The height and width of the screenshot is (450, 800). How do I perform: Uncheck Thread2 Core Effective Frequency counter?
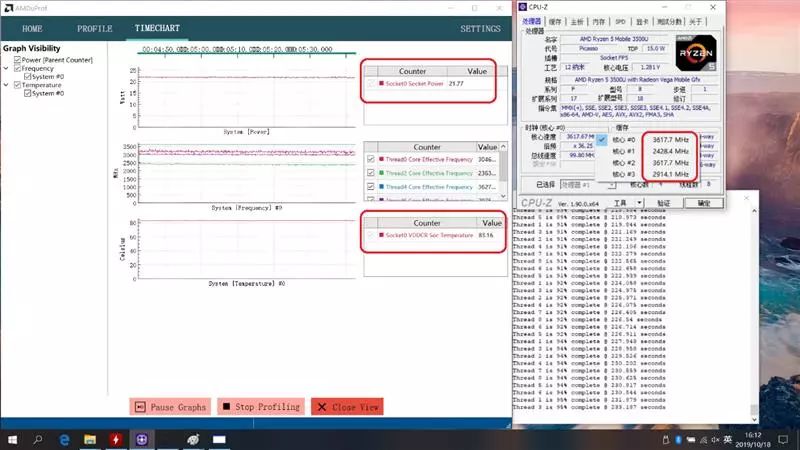pos(371,173)
